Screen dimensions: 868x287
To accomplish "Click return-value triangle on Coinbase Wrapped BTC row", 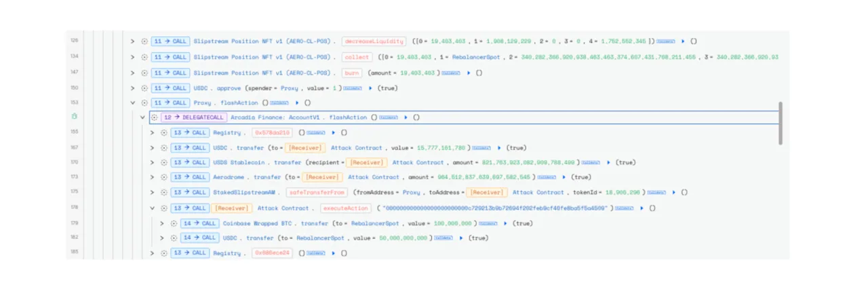I will pos(505,223).
